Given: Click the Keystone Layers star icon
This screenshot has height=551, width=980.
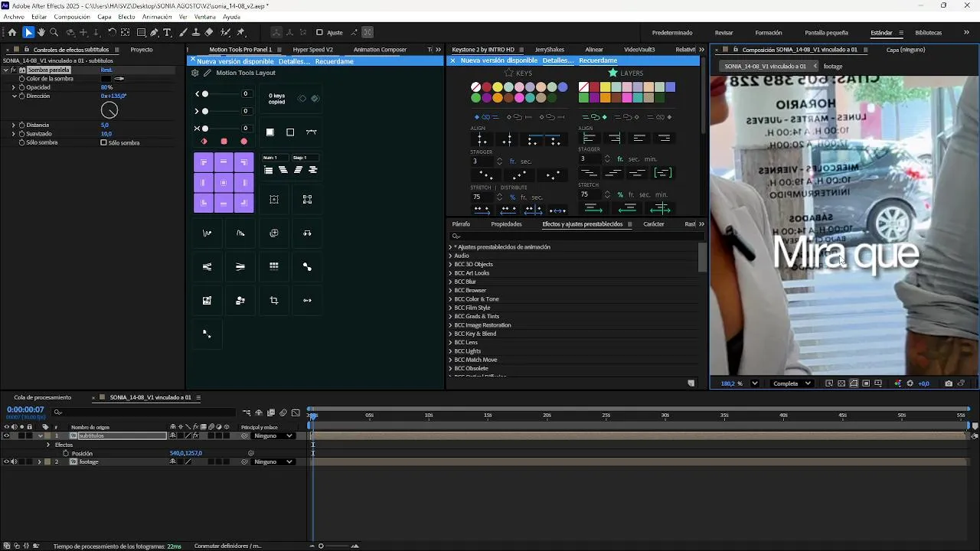Looking at the screenshot, I should click(612, 73).
